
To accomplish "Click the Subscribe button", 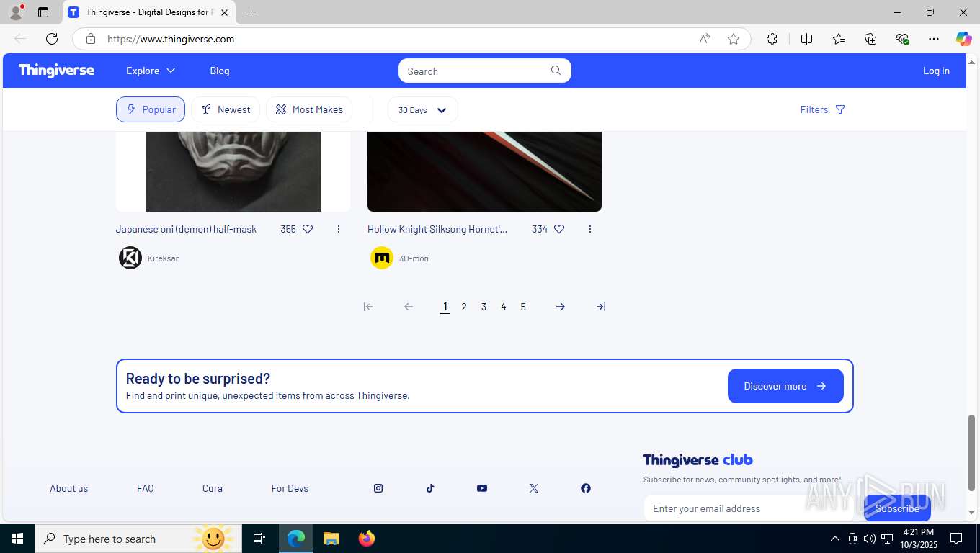I will (897, 508).
